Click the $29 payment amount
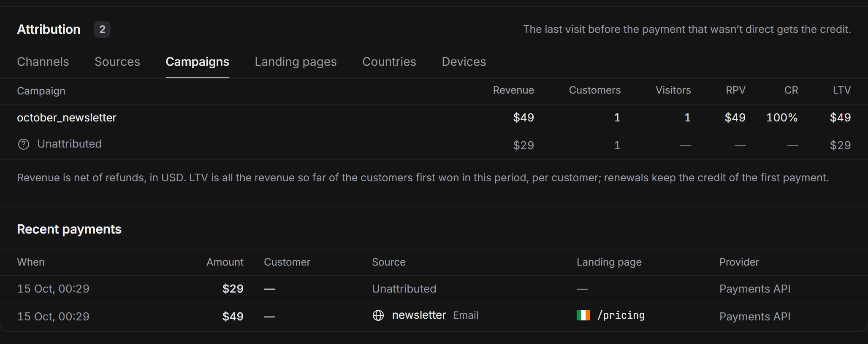This screenshot has width=868, height=344. point(233,289)
